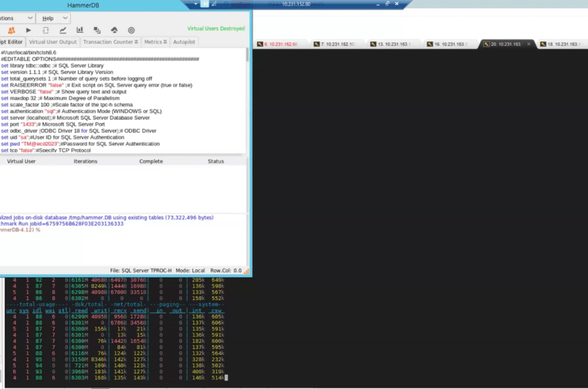The height and width of the screenshot is (389, 588).
Task: Click the Complete column header
Action: (151, 161)
